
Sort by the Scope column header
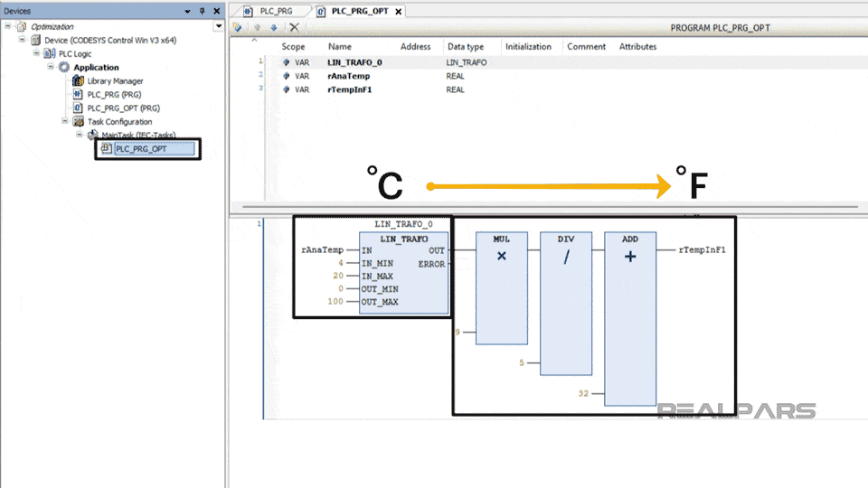293,46
